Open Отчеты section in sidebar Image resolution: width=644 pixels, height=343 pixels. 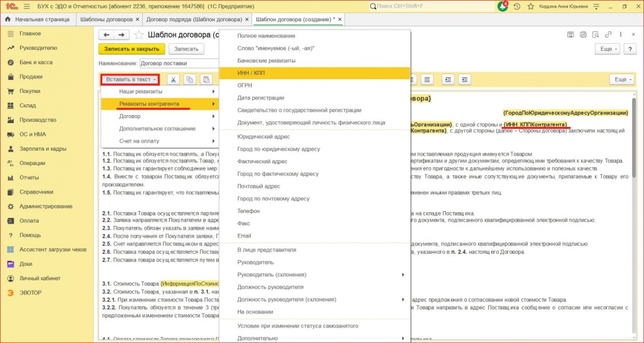[29, 178]
